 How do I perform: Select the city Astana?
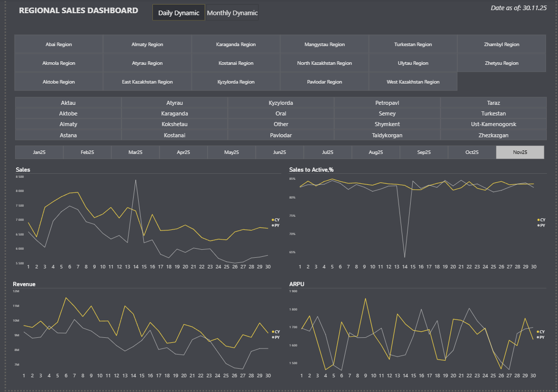pos(68,135)
